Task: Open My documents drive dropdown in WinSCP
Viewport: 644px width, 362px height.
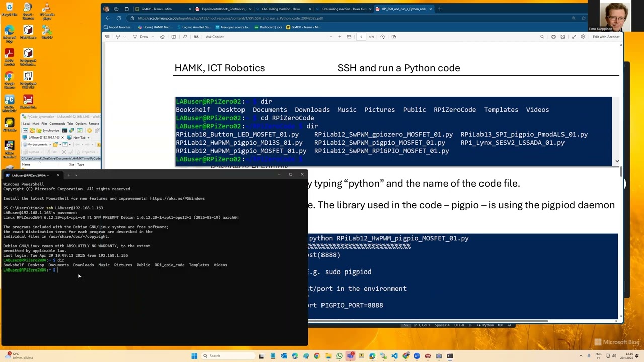Action: (x=50, y=144)
